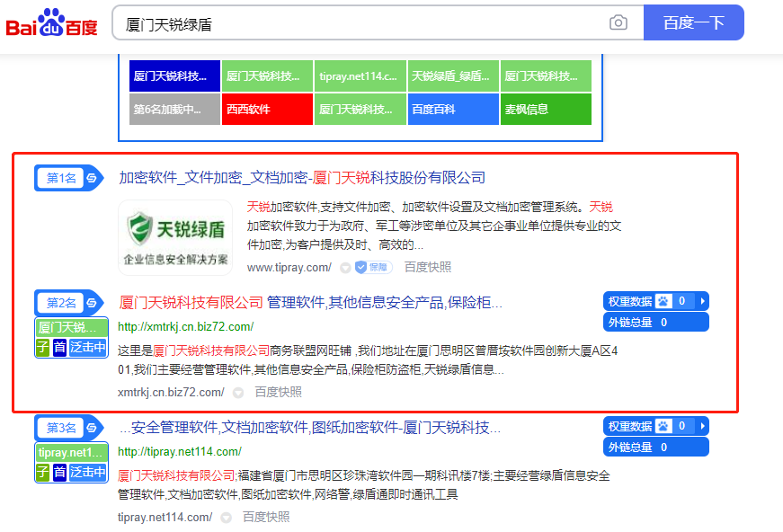Click paw icon in third result 权重数据

(663, 426)
